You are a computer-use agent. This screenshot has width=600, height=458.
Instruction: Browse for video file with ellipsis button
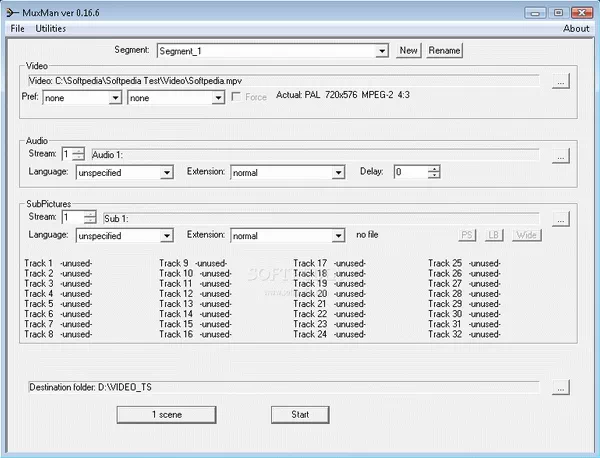560,82
